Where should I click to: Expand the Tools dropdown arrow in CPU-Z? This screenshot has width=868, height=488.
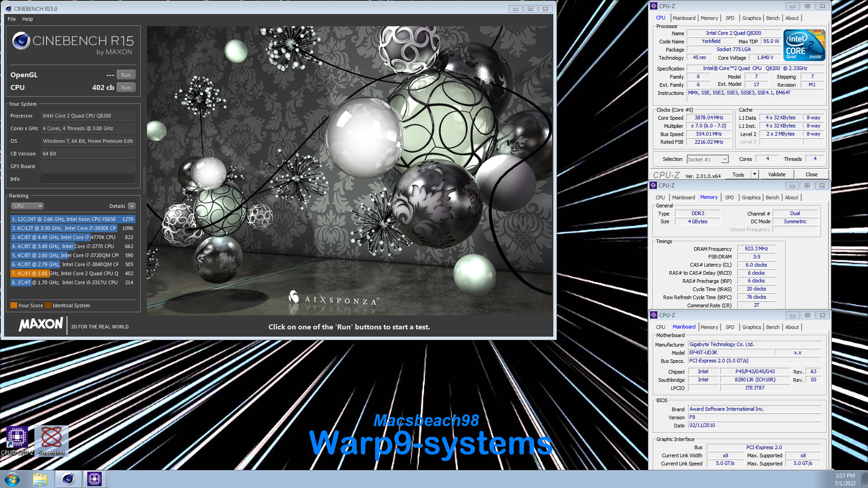click(x=755, y=174)
